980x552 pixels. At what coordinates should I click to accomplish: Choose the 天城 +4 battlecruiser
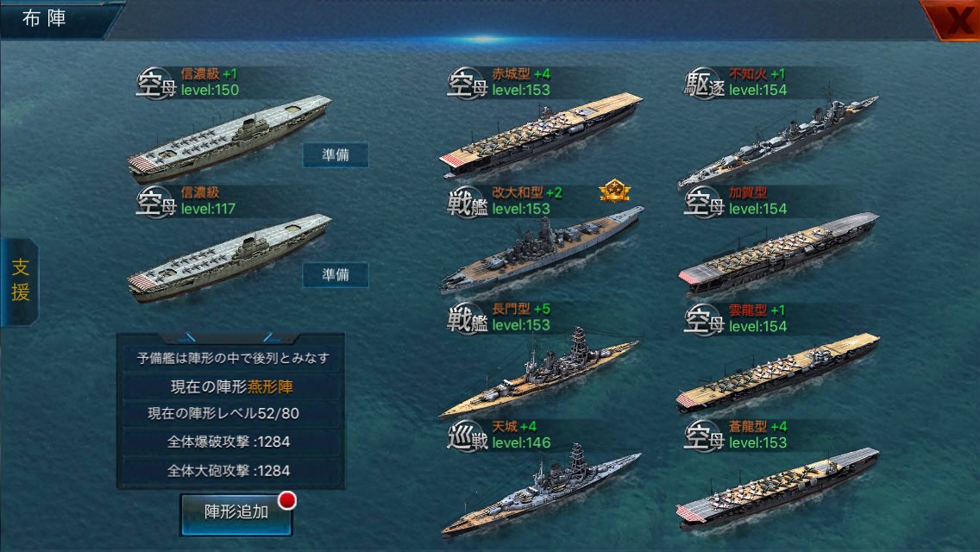[x=541, y=489]
